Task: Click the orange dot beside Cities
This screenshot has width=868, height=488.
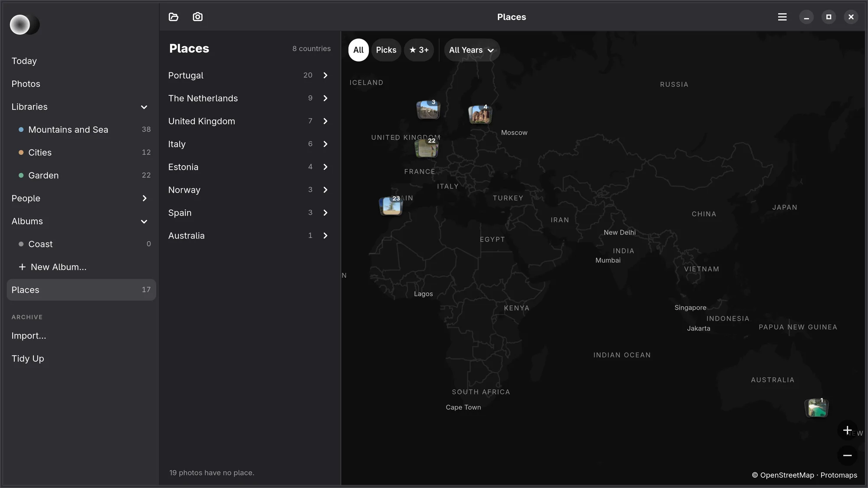Action: 21,153
